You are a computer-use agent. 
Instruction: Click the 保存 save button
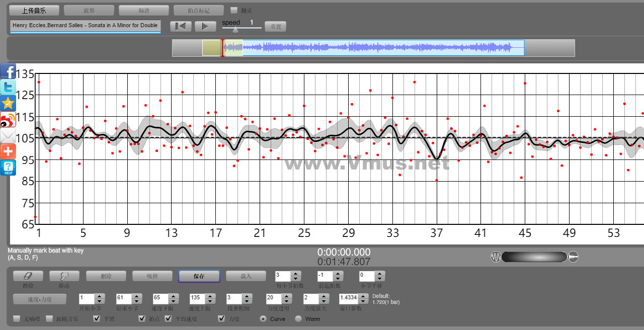pyautogui.click(x=199, y=276)
